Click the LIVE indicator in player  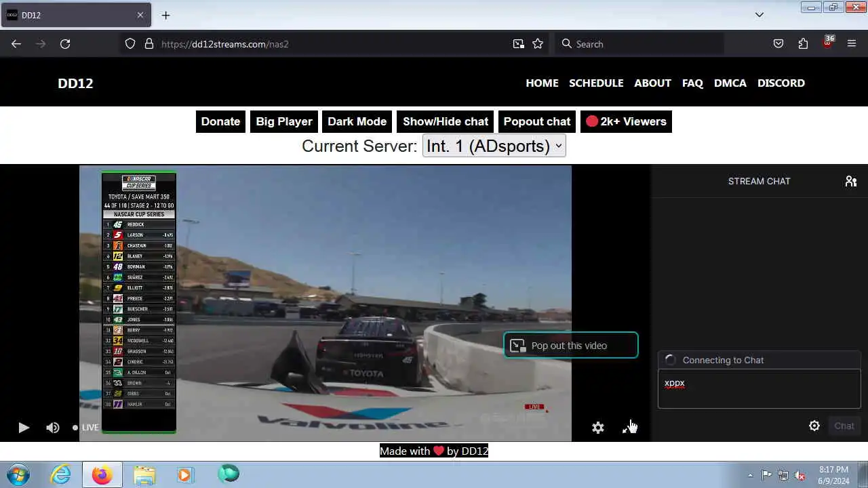coord(85,428)
